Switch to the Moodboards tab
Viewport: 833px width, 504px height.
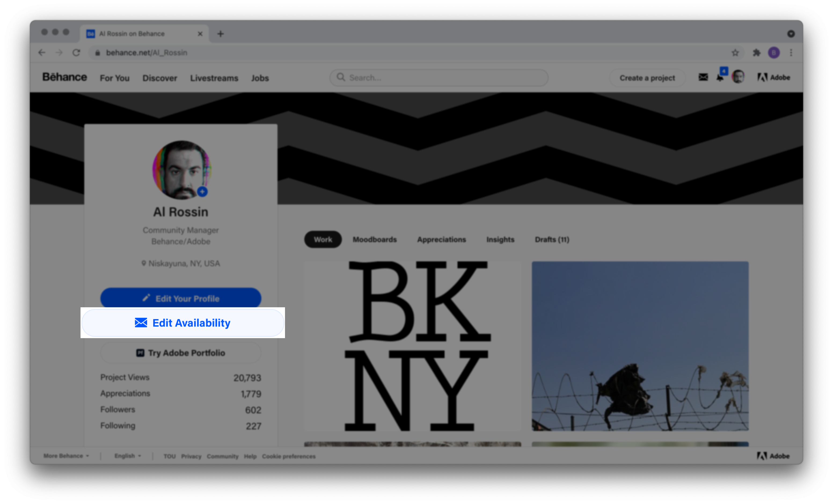pos(375,239)
